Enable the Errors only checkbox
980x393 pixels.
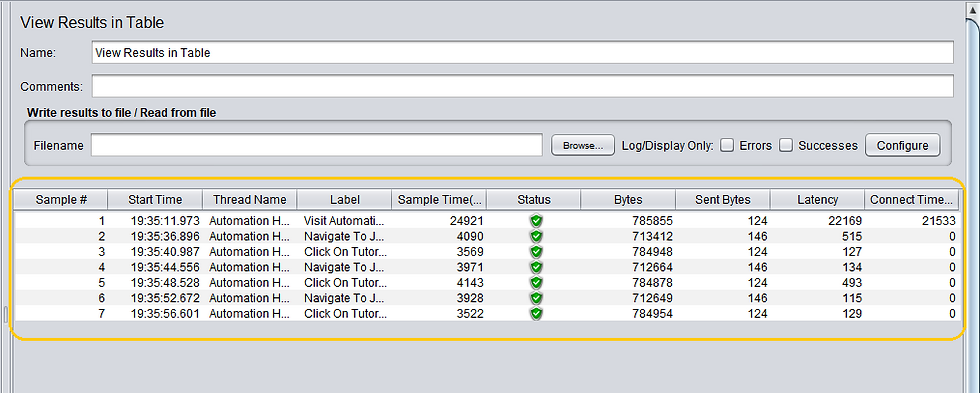pos(727,146)
